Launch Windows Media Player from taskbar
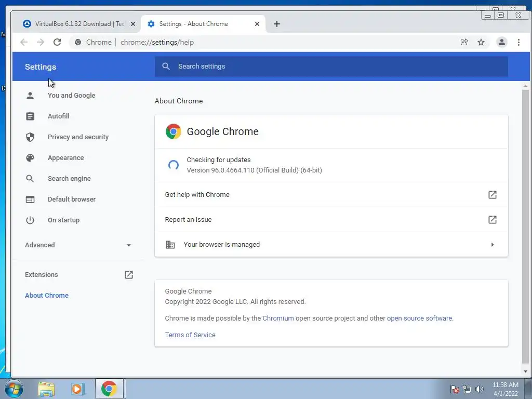The image size is (532, 399). [78, 389]
